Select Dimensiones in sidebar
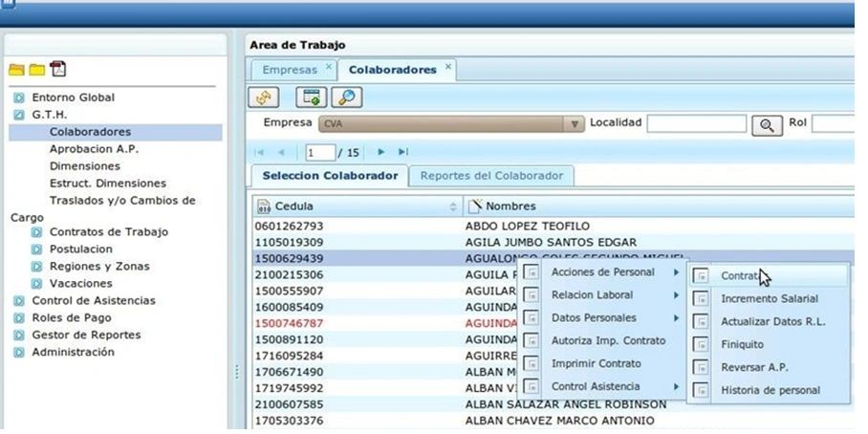The image size is (868, 434). [x=85, y=166]
